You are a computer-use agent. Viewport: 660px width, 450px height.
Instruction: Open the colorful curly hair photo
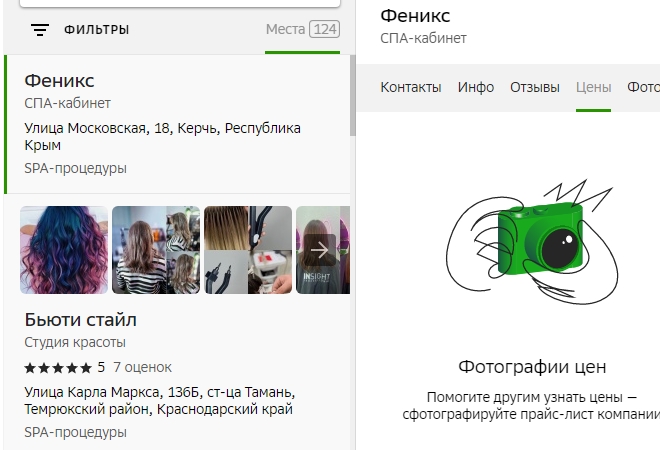pyautogui.click(x=64, y=250)
